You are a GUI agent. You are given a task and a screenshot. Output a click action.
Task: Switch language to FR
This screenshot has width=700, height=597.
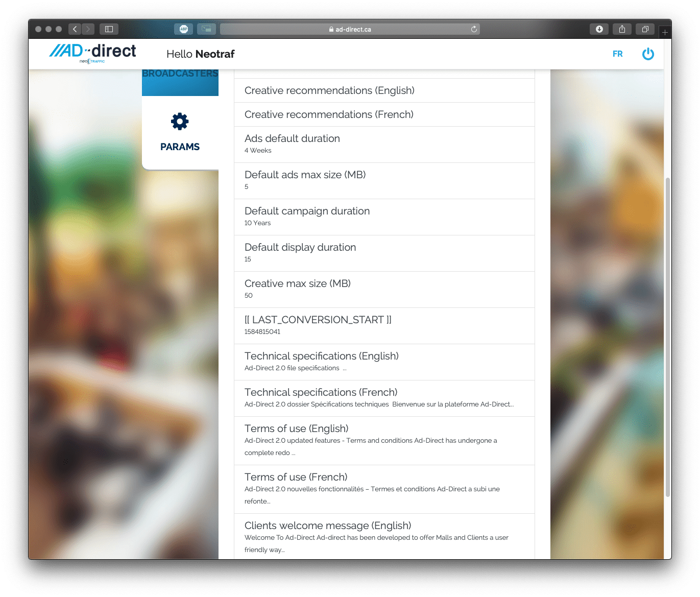[617, 54]
